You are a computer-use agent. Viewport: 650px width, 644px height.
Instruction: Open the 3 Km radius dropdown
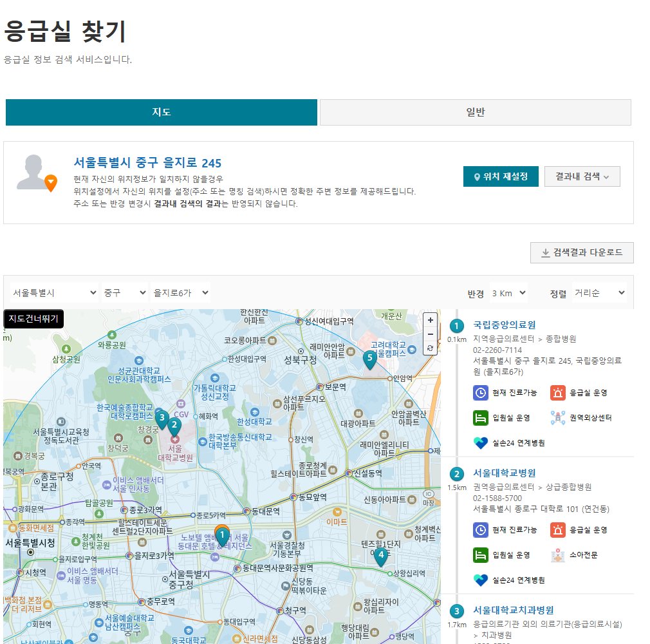pyautogui.click(x=508, y=293)
